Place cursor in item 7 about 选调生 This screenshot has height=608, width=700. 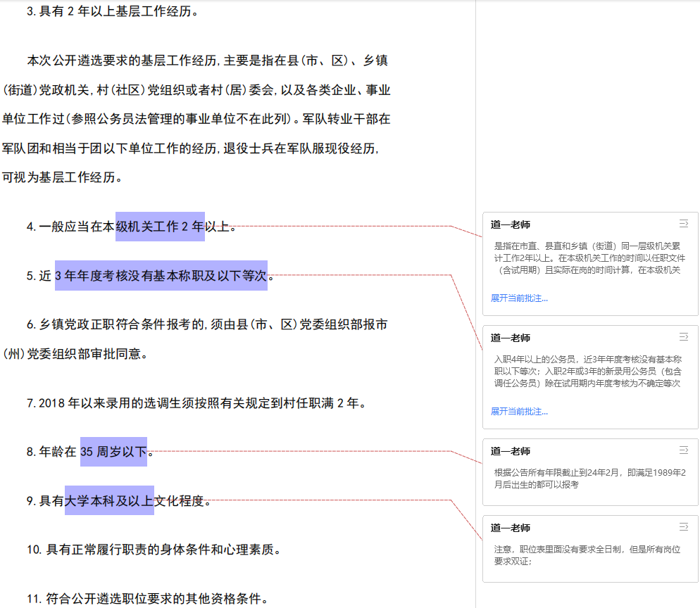196,403
